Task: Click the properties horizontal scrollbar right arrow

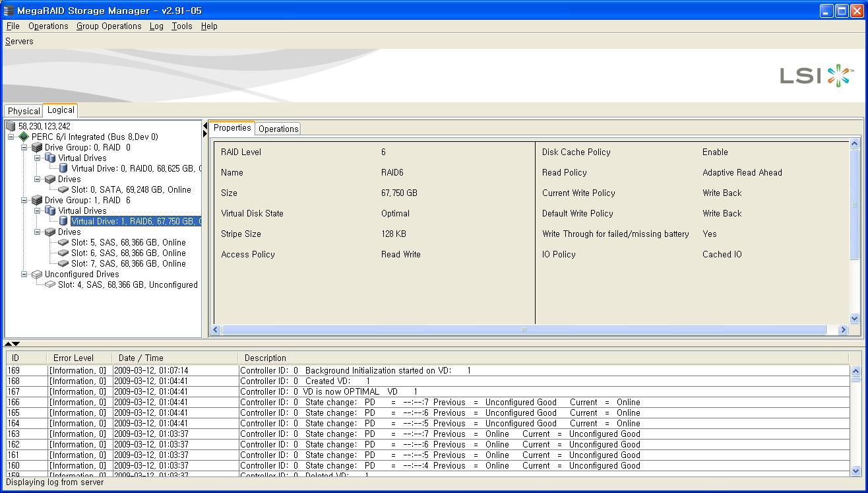Action: point(842,329)
